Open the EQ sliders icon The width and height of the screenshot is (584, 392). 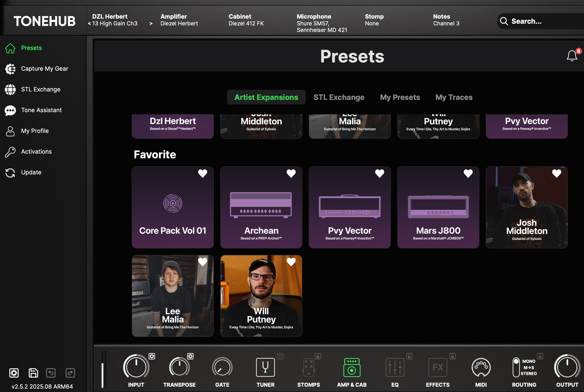(x=395, y=367)
